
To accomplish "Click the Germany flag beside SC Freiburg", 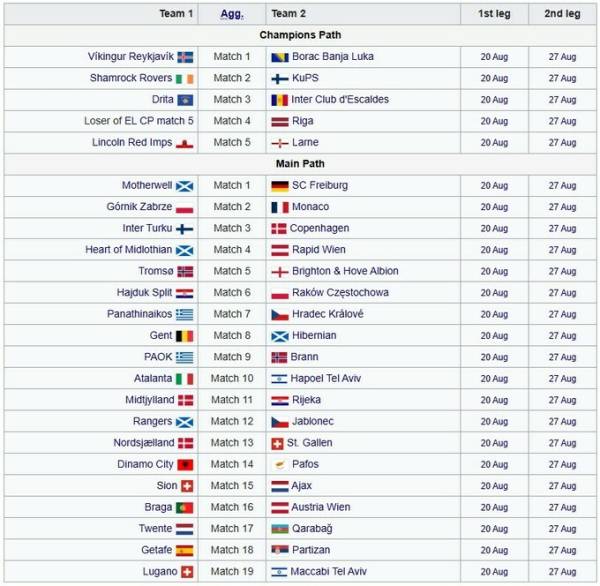I will coord(280,186).
